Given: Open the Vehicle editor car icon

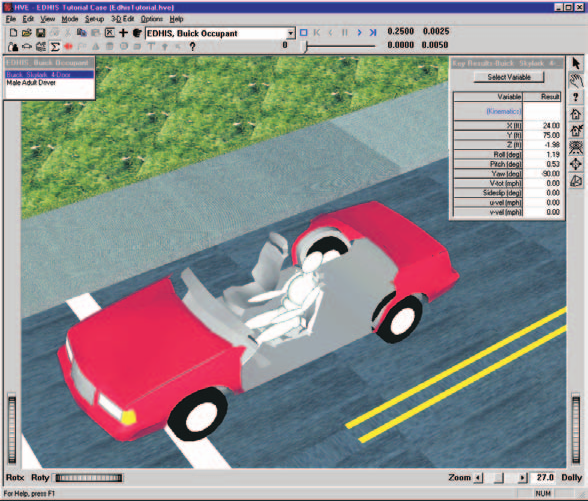Looking at the screenshot, I should coord(27,46).
